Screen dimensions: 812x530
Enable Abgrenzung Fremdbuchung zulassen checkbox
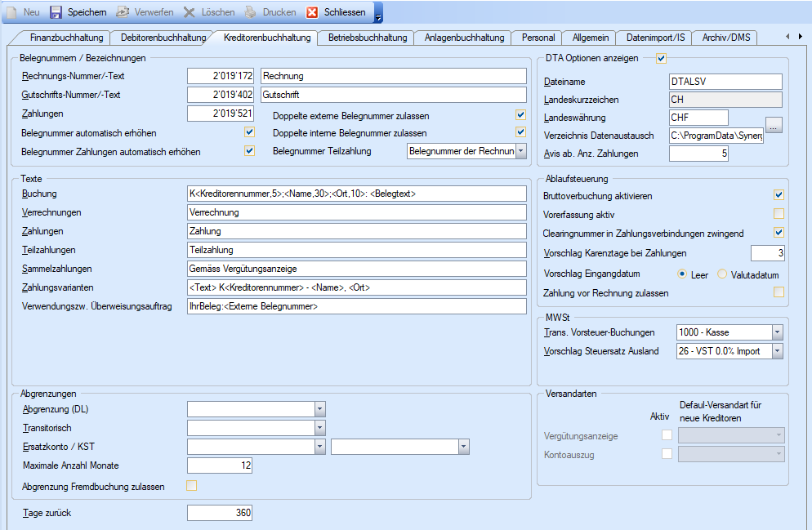pos(192,486)
